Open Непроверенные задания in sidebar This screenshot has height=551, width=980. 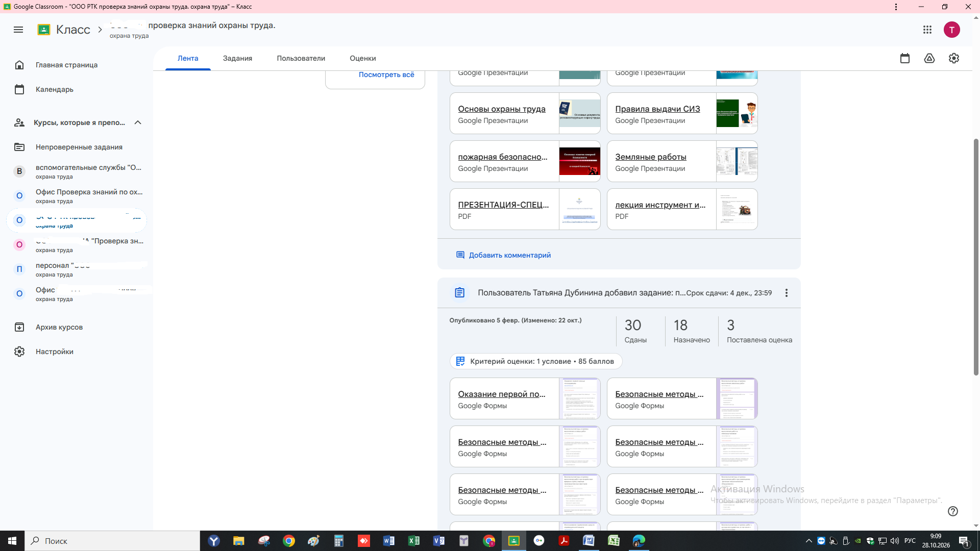(77, 147)
